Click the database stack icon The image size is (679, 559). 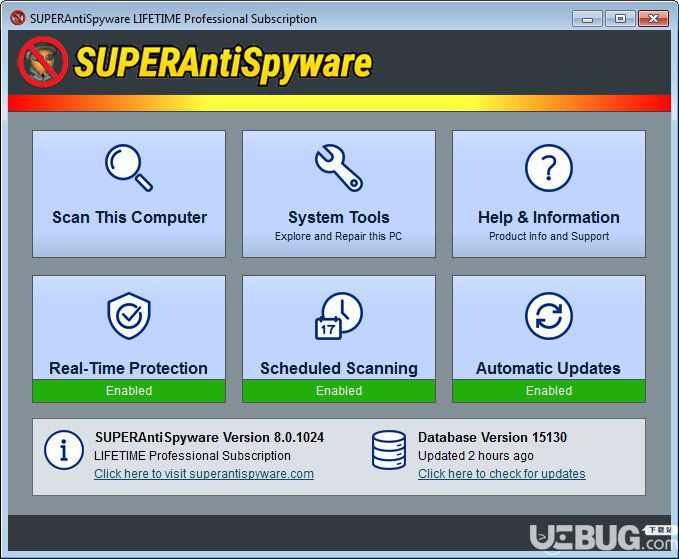tap(389, 450)
